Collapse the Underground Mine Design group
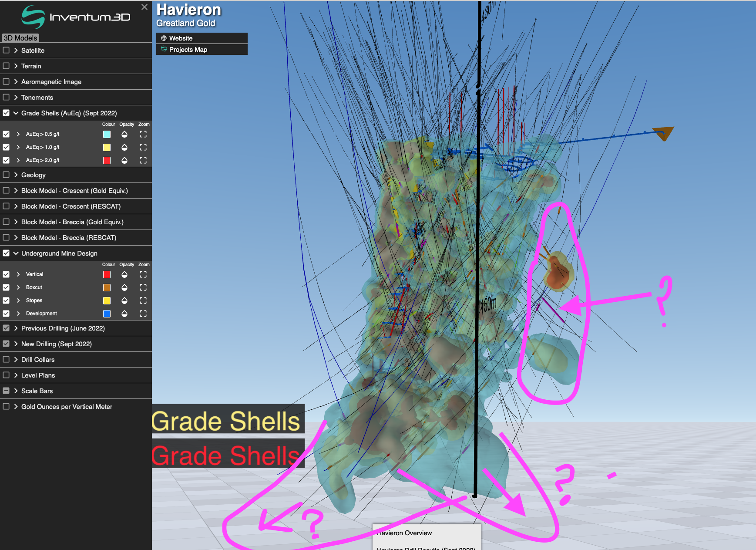 point(16,253)
